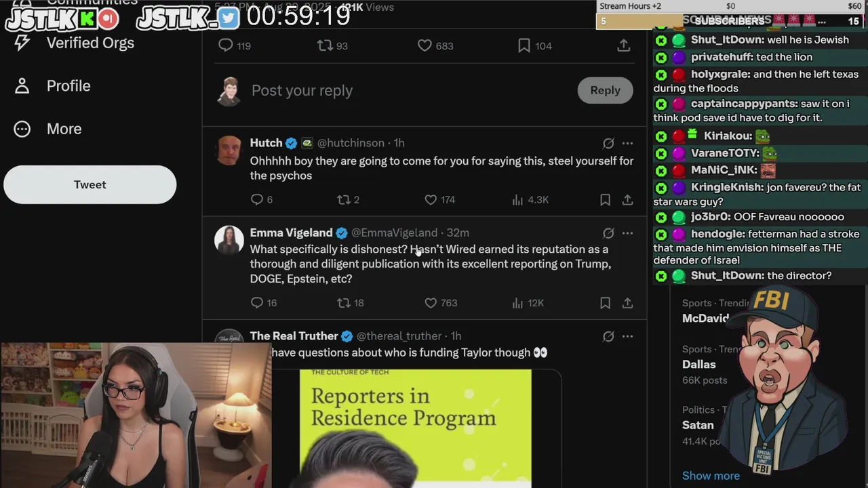This screenshot has height=488, width=868.
Task: Click your avatar beside reply field
Action: pos(229,91)
